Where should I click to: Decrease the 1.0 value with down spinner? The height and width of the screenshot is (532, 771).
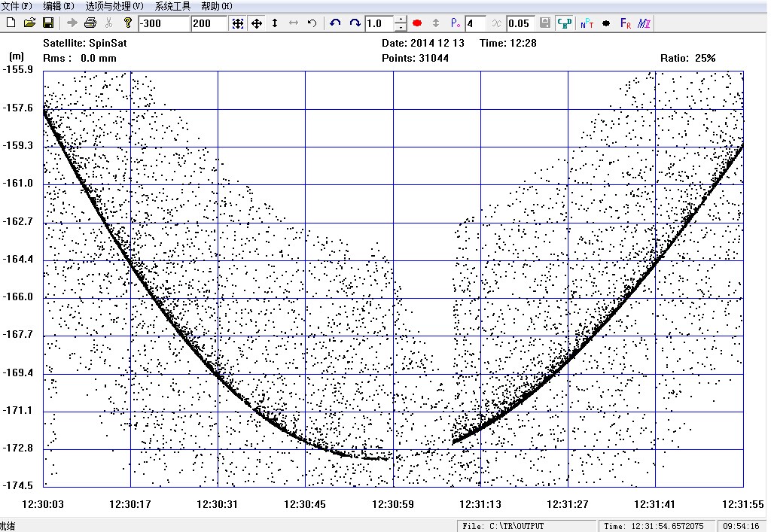click(401, 27)
